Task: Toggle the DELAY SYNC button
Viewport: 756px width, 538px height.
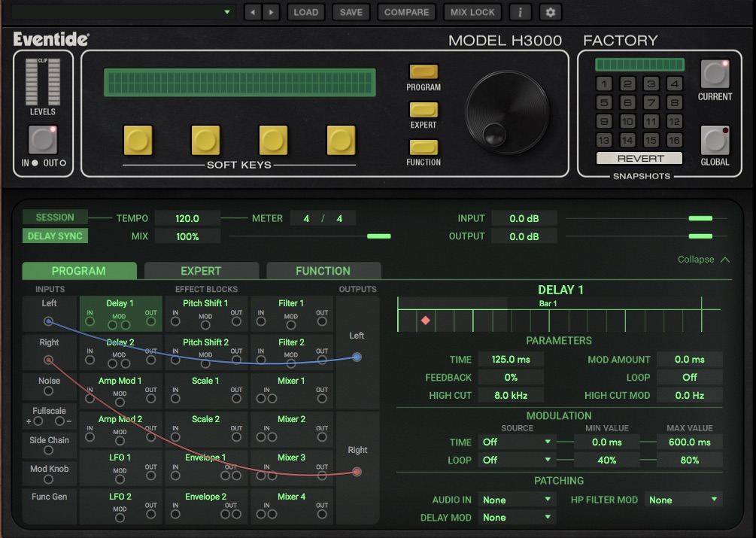Action: point(55,236)
